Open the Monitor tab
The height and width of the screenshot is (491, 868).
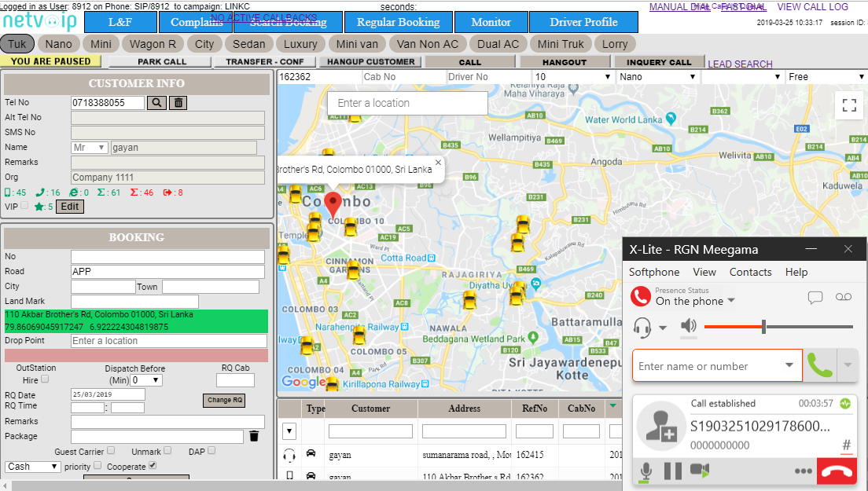[x=491, y=22]
